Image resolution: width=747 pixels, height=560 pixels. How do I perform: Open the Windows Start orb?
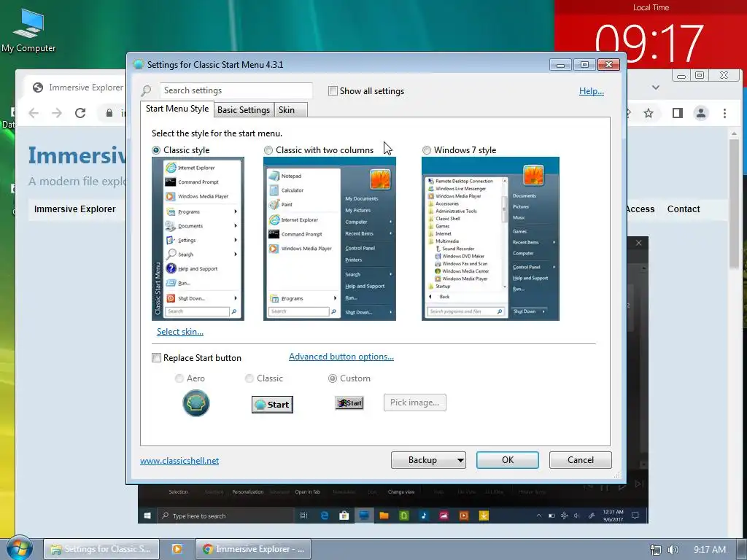pyautogui.click(x=19, y=548)
